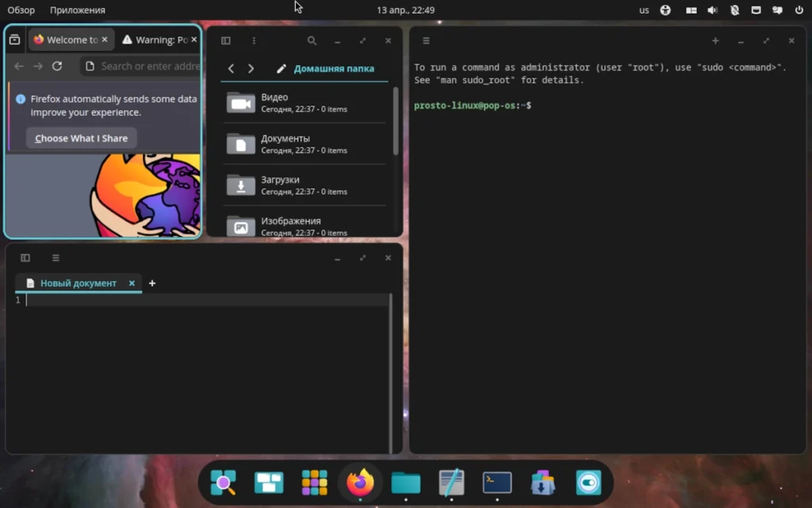
Task: Open the Видео folder
Action: click(x=304, y=102)
